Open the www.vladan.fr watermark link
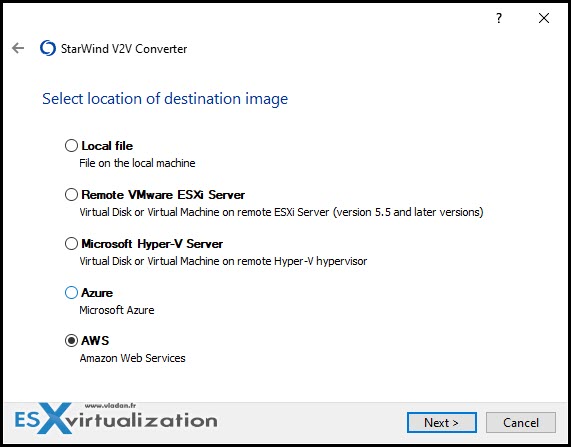The image size is (571, 447). [x=110, y=405]
